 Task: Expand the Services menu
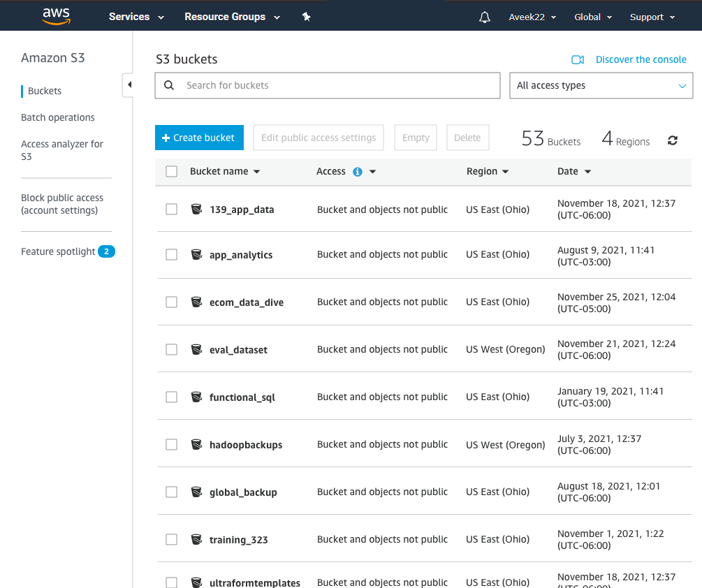tap(136, 17)
